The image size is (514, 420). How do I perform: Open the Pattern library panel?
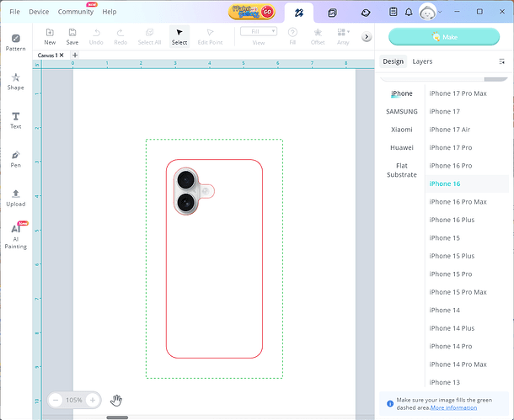click(x=15, y=41)
